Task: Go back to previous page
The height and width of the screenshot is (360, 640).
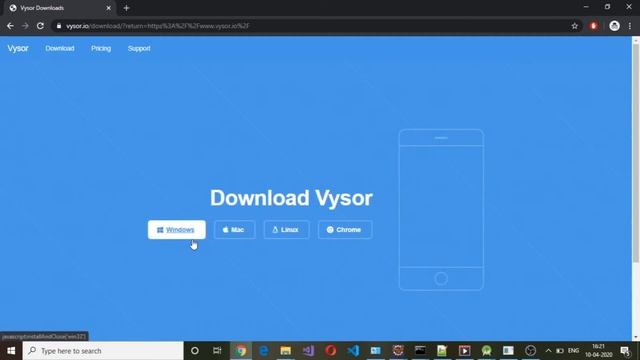Action: 10,26
